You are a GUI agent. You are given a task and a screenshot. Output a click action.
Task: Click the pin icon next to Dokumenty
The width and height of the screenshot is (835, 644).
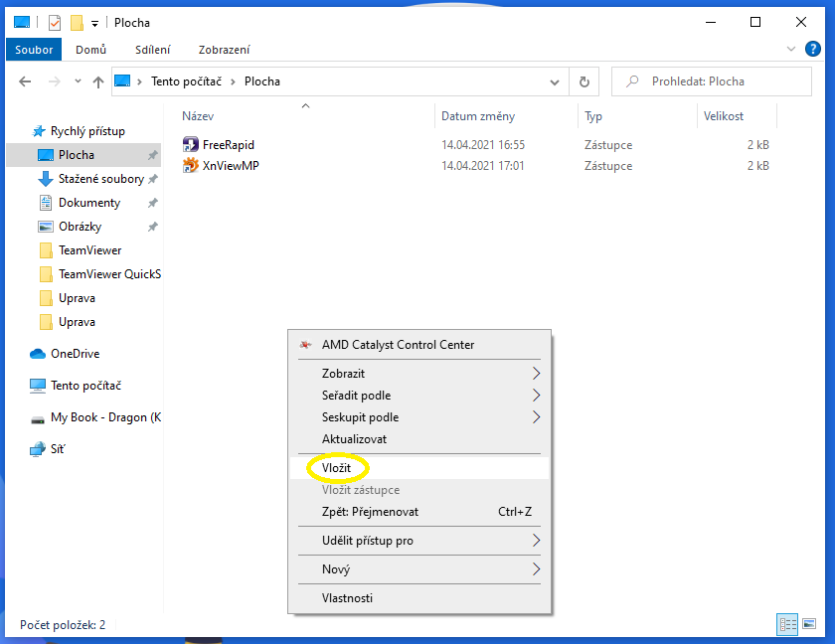coord(153,203)
